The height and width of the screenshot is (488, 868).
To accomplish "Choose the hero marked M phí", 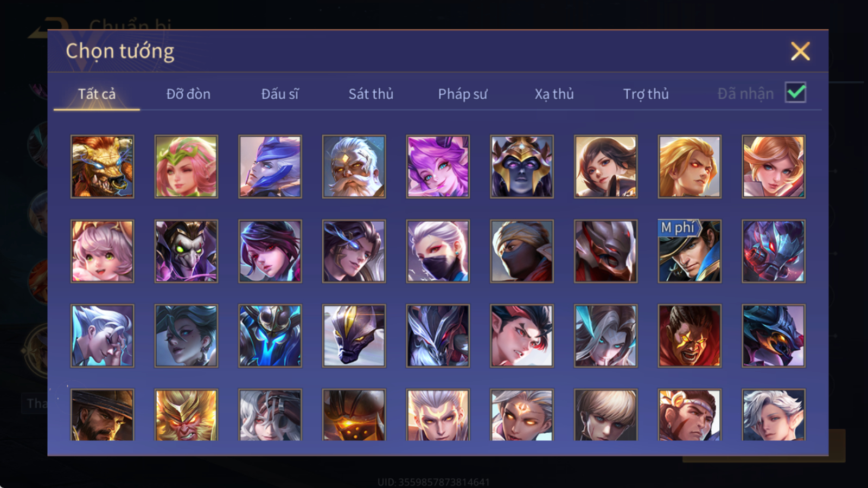I will pos(690,251).
